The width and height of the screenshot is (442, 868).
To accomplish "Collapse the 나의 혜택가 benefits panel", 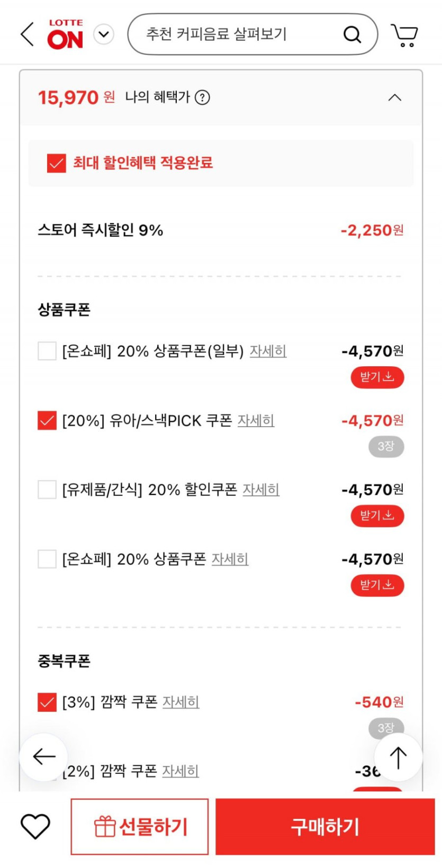I will (395, 98).
